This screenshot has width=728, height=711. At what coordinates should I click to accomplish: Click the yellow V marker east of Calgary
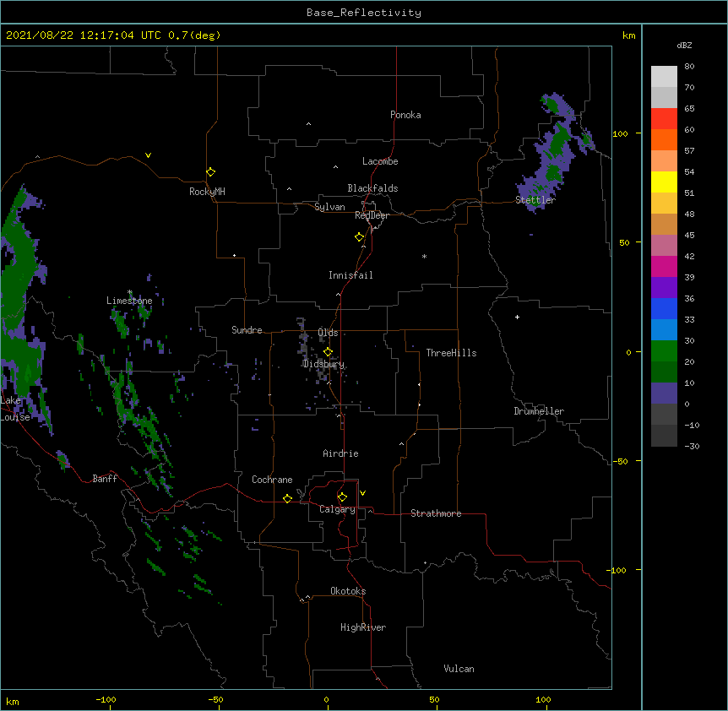362,493
